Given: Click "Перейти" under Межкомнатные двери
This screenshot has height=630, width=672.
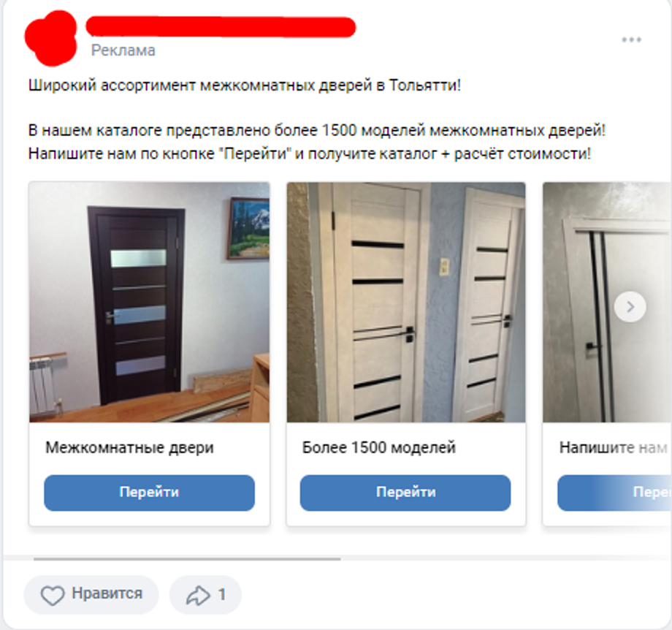Looking at the screenshot, I should (x=149, y=493).
